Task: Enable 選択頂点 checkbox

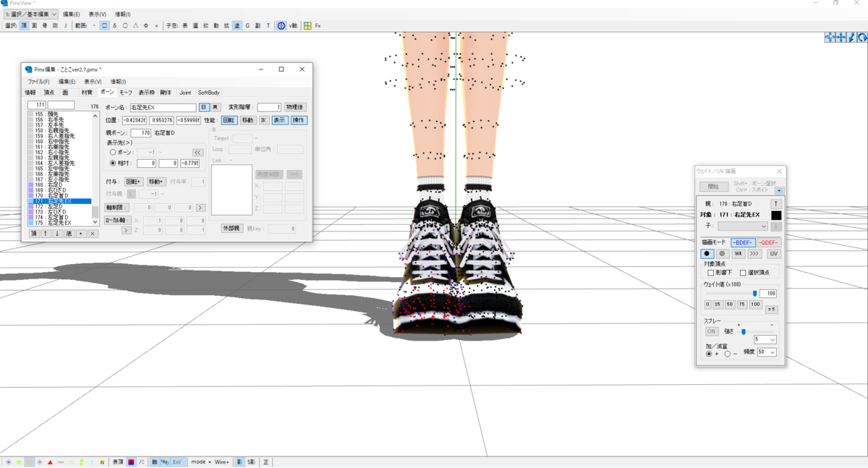Action: (743, 273)
